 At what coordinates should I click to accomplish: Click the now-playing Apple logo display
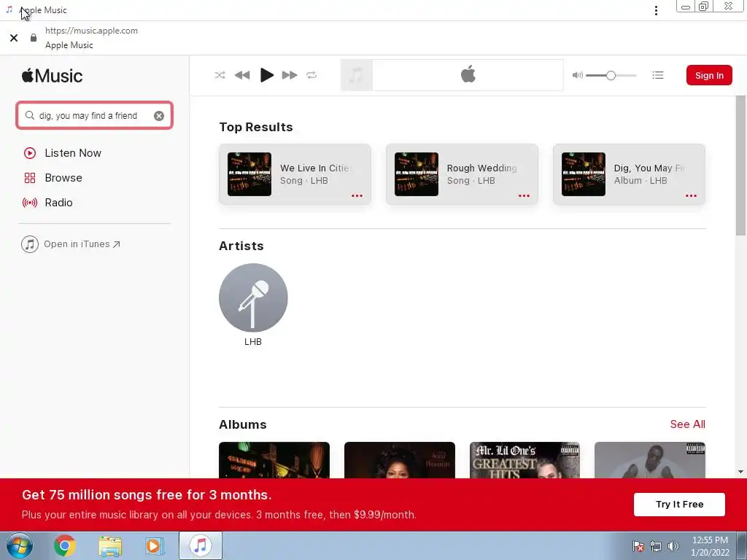tap(468, 75)
